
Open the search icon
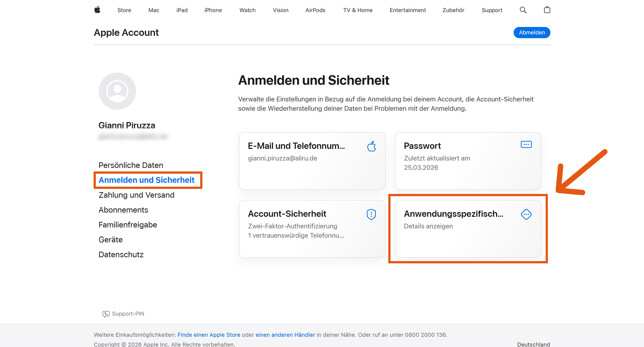(523, 10)
